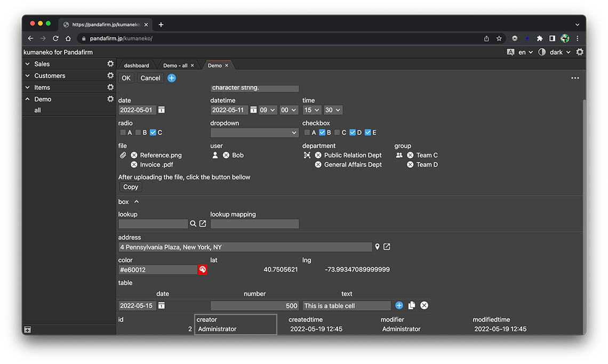Remove Reference.png file attachment
608x364 pixels.
click(134, 155)
